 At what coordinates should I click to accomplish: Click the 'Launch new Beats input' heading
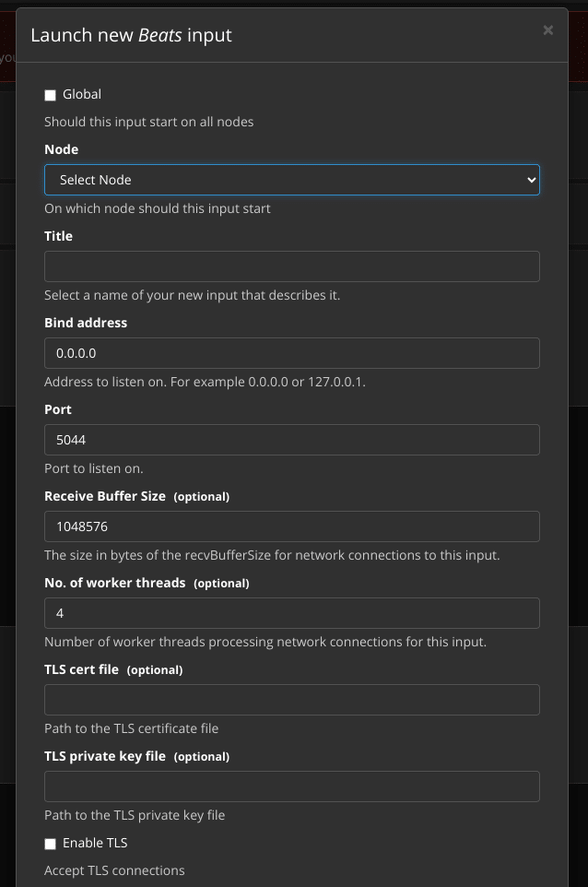coord(131,35)
